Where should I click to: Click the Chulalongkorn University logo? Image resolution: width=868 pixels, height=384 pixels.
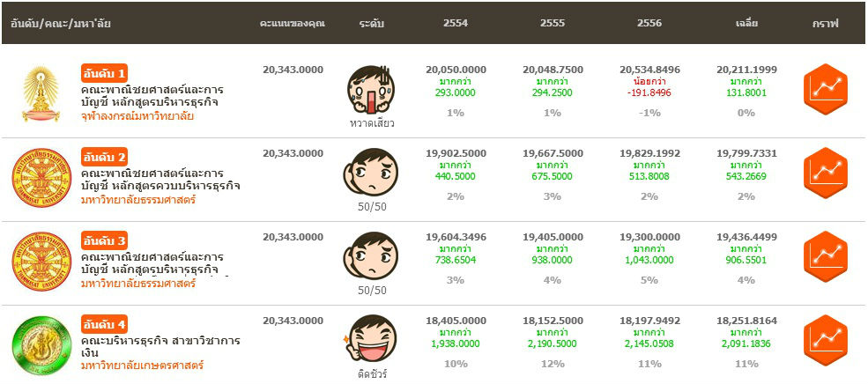[41, 93]
